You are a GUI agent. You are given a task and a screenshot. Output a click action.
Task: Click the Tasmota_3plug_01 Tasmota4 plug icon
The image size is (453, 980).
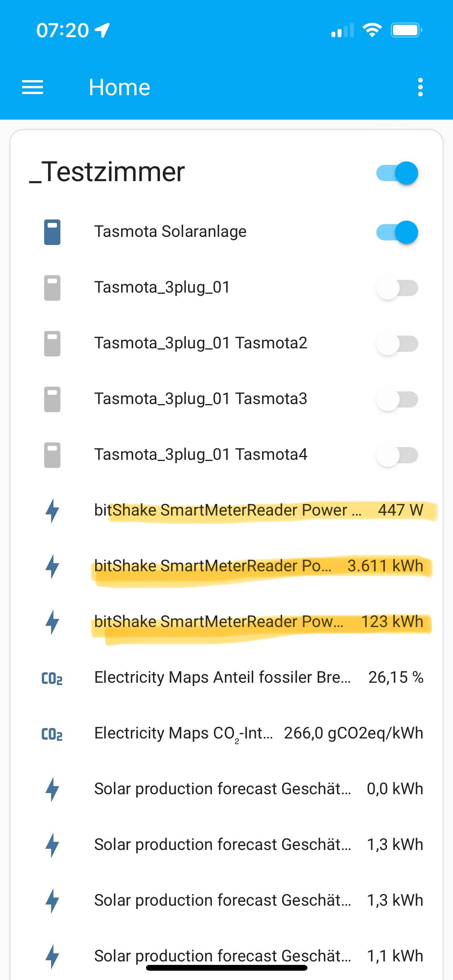coord(52,455)
